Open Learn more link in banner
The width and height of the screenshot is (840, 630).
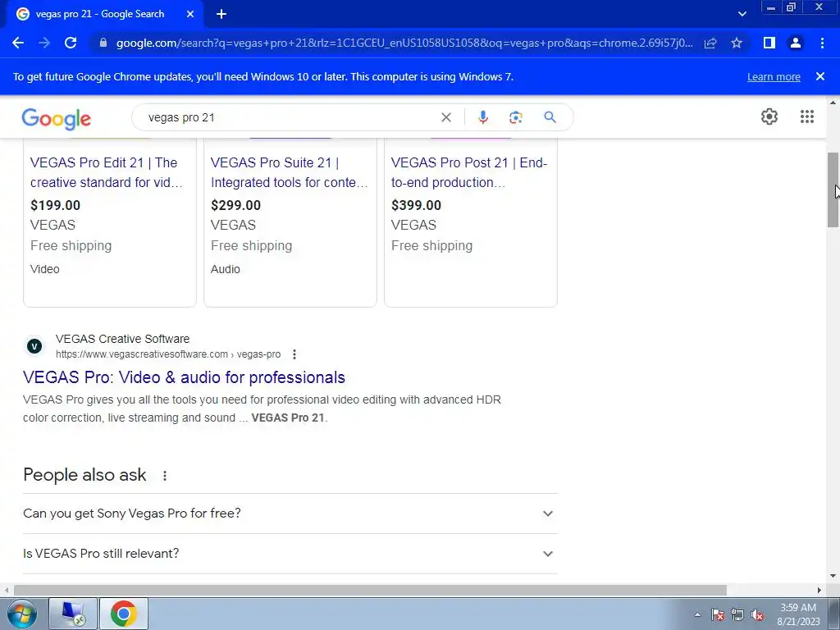pos(774,76)
